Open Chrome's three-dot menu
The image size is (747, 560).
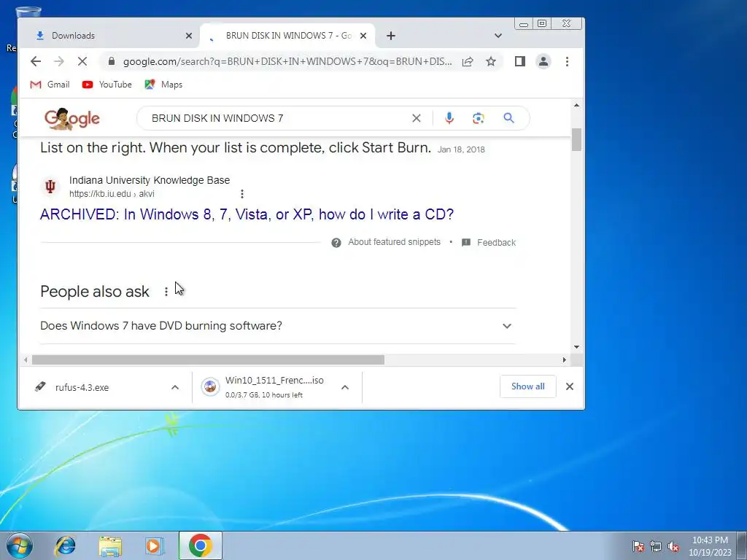(567, 61)
